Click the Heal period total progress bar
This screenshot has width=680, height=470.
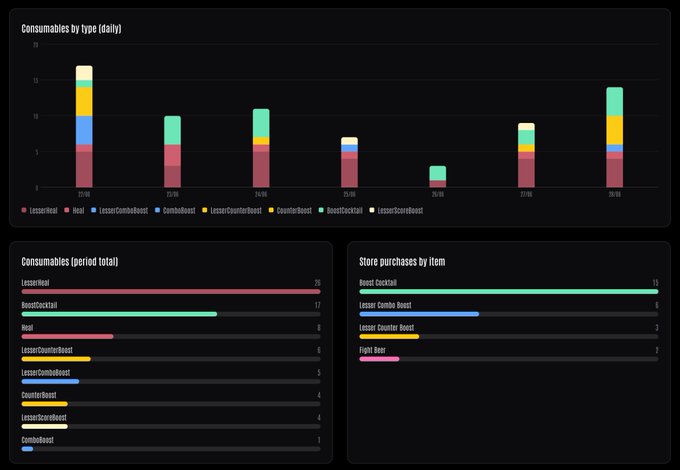pyautogui.click(x=171, y=336)
